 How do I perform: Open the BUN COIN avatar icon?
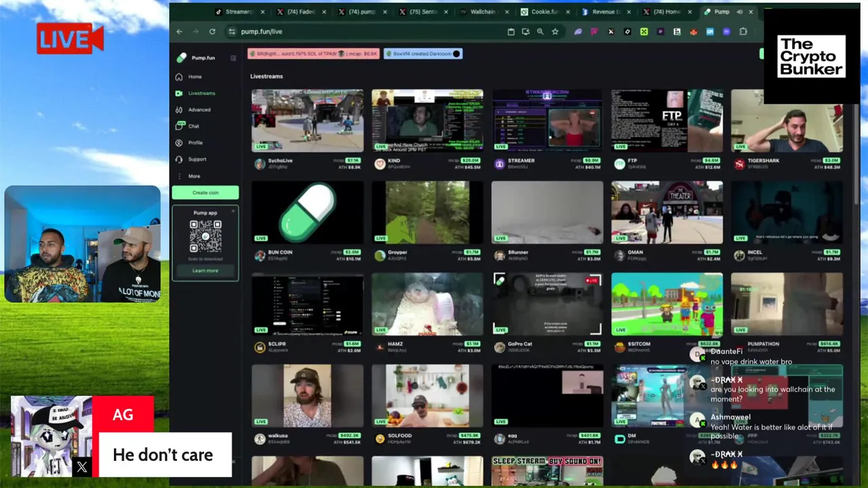[260, 256]
